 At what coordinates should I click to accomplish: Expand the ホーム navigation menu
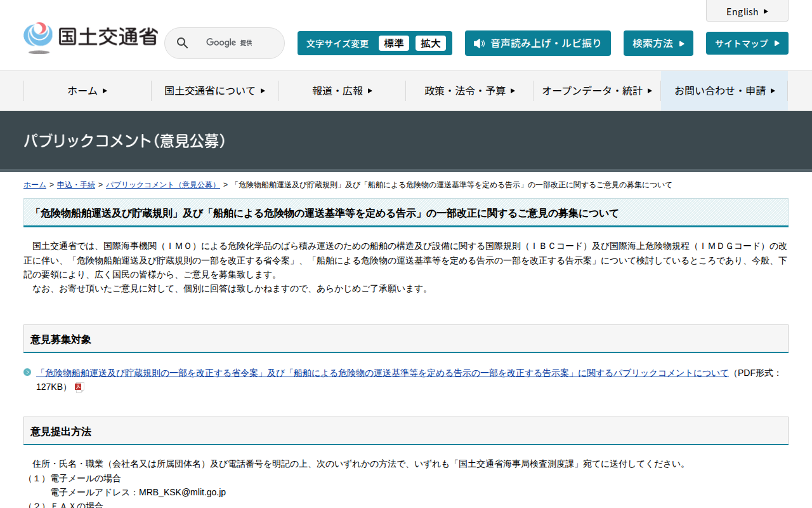click(x=88, y=91)
